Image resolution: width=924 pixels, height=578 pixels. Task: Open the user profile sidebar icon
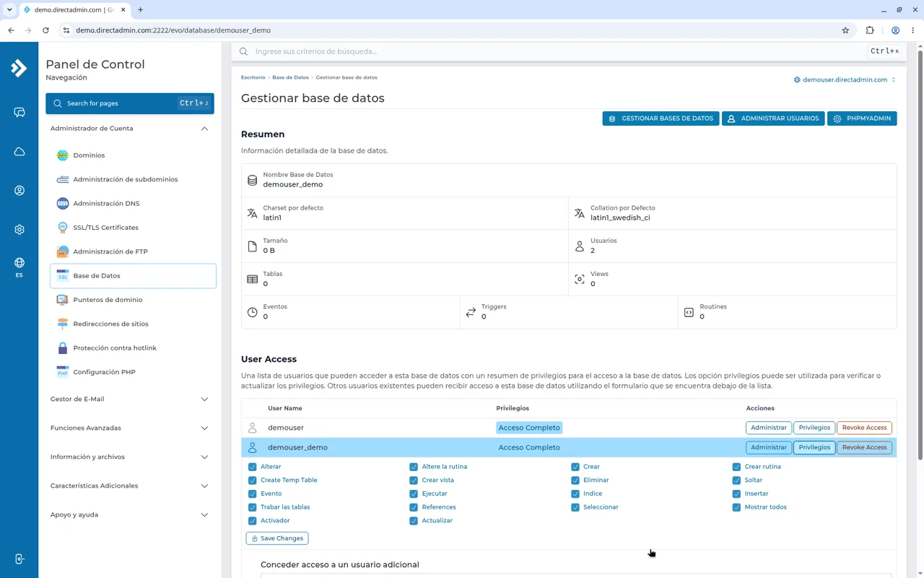click(19, 191)
